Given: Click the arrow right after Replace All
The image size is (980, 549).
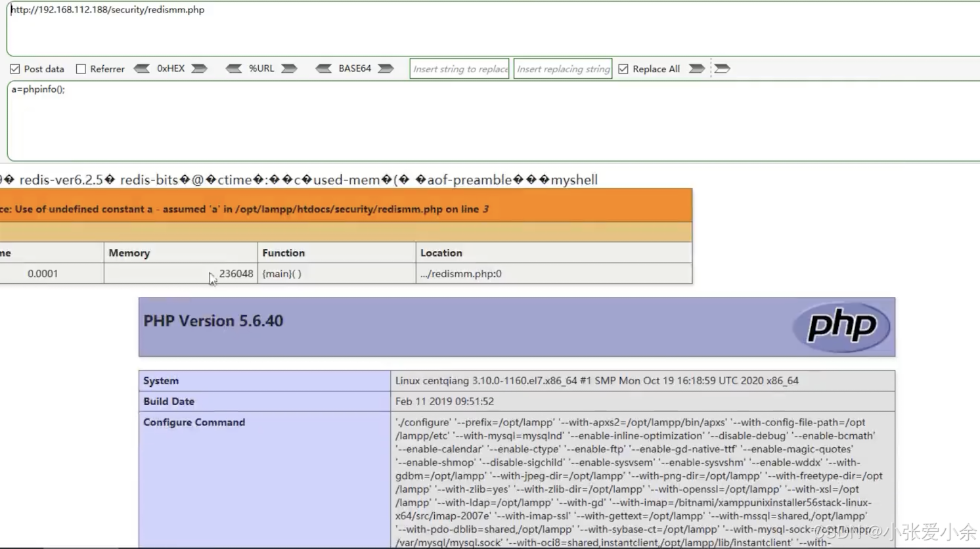Looking at the screenshot, I should 697,68.
